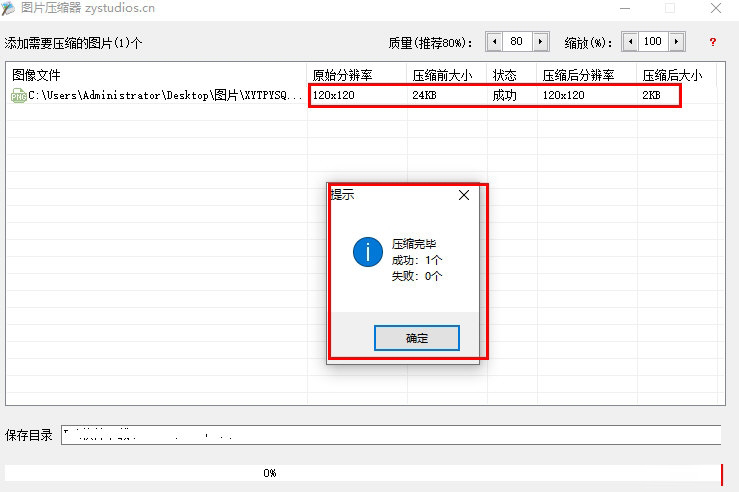Minimize the 图片压缩器 window
739x492 pixels.
tap(625, 8)
